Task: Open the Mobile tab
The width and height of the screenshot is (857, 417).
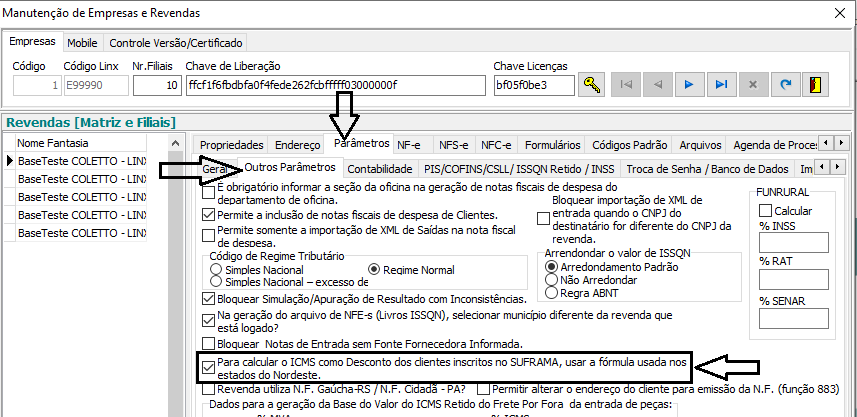Action: pyautogui.click(x=82, y=43)
